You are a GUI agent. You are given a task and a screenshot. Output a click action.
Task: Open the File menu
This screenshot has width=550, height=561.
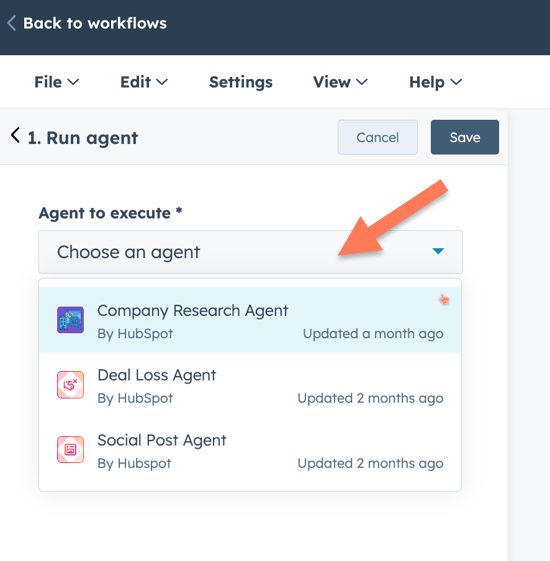click(57, 82)
